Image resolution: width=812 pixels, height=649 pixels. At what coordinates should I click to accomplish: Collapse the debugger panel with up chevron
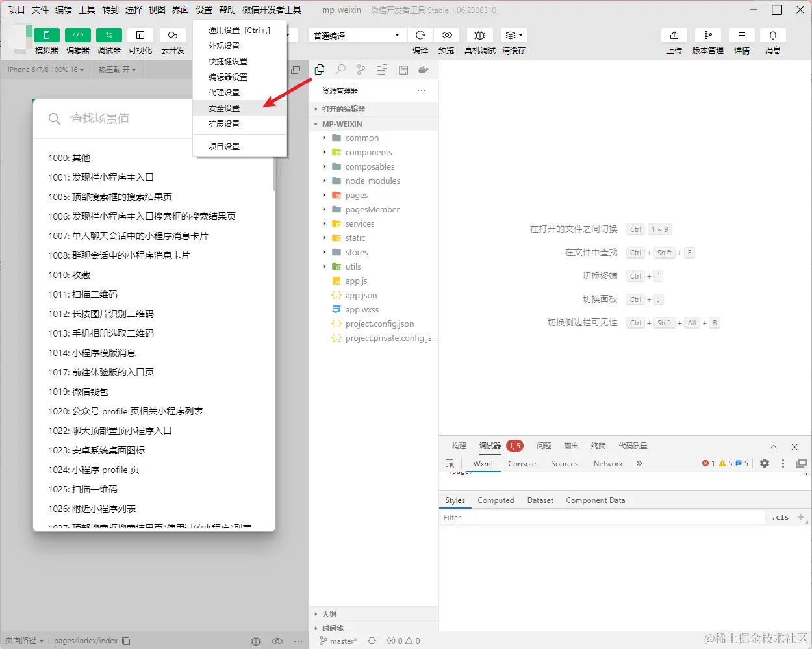pyautogui.click(x=774, y=446)
